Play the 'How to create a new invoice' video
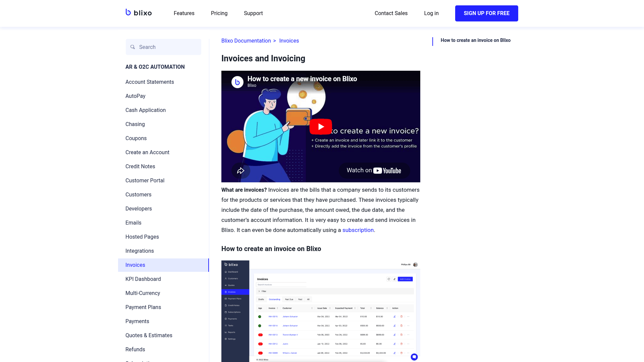 pyautogui.click(x=321, y=127)
